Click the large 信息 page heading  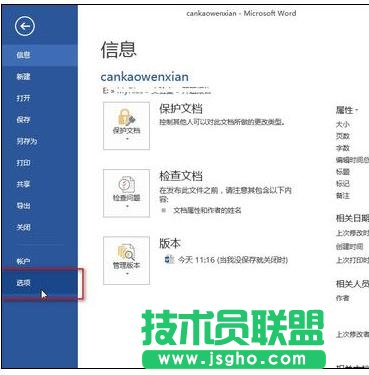click(x=118, y=50)
